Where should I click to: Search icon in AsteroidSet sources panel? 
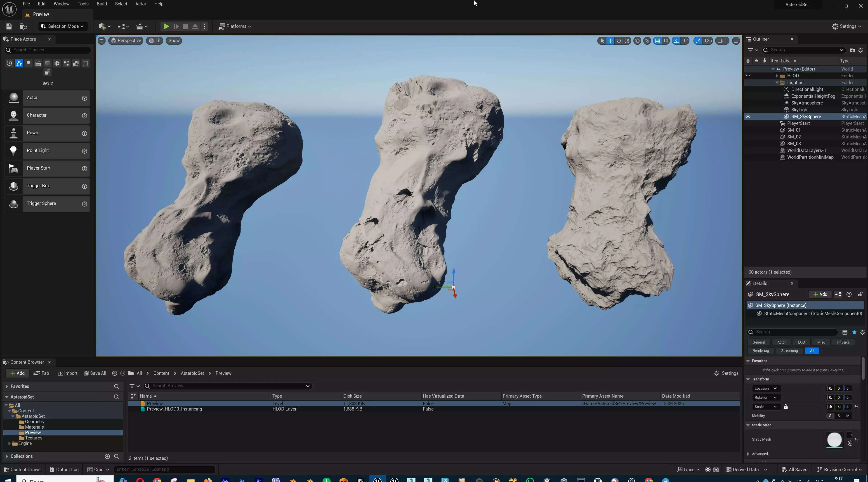tap(117, 397)
